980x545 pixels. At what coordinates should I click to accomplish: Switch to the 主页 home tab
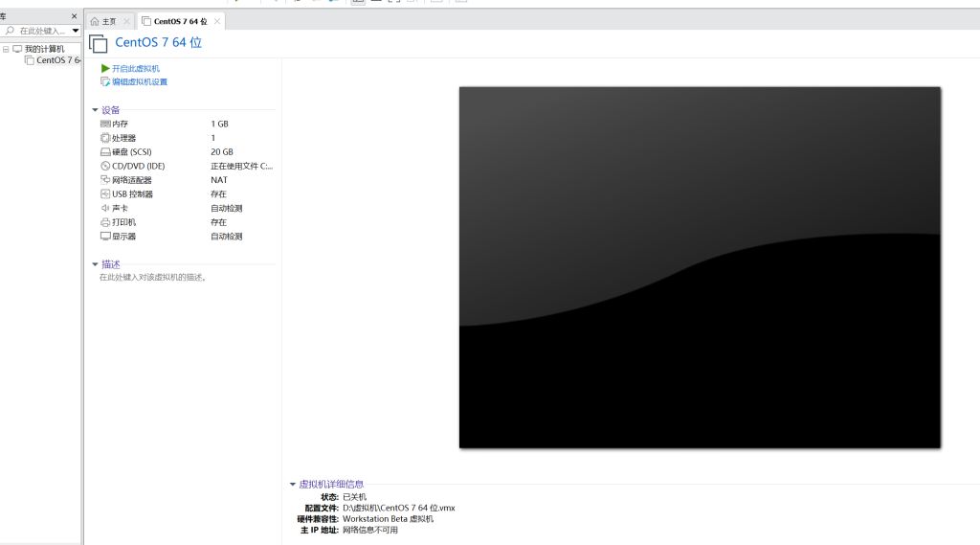point(108,21)
